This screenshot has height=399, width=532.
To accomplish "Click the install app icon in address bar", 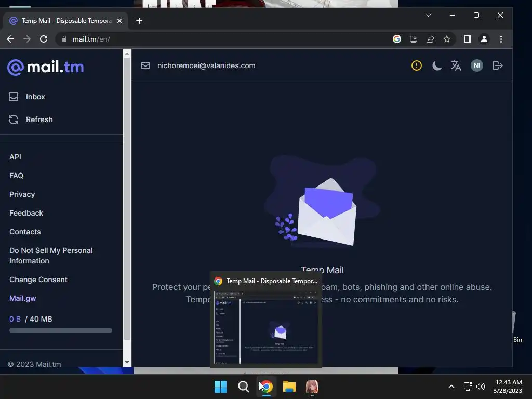I will coord(413,39).
